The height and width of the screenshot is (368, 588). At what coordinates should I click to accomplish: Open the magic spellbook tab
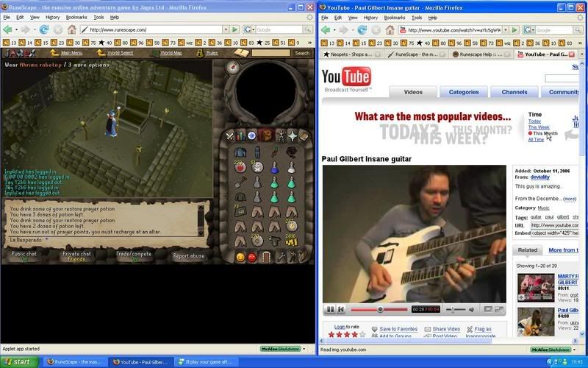click(304, 136)
